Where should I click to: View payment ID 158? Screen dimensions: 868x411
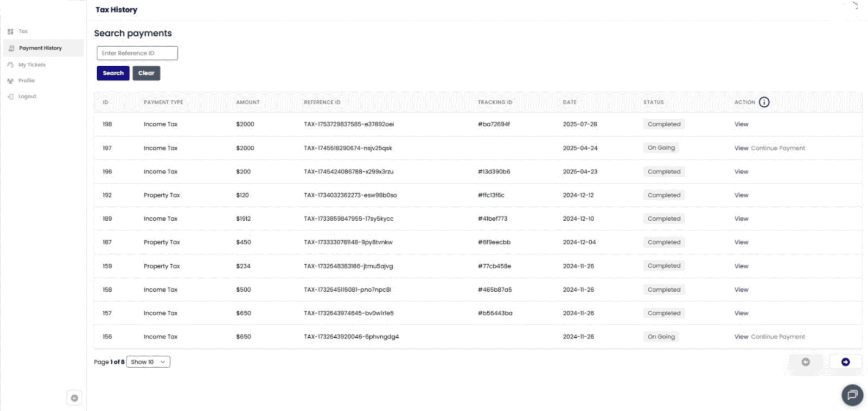point(741,290)
